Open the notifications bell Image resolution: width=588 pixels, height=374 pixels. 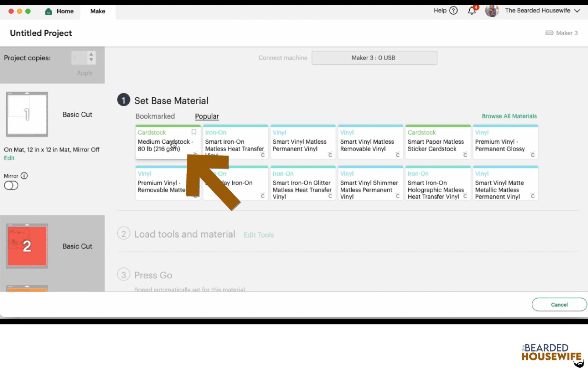pyautogui.click(x=472, y=11)
